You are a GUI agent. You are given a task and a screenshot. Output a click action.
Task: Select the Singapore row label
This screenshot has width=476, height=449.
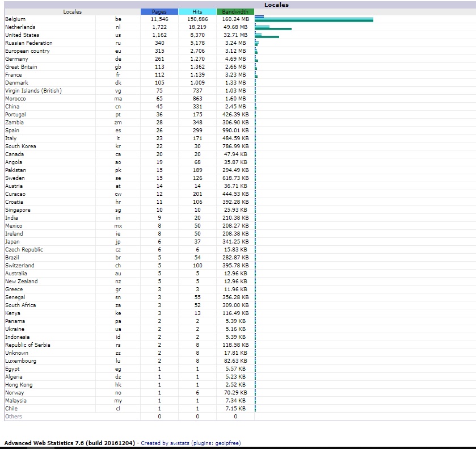[x=18, y=210]
